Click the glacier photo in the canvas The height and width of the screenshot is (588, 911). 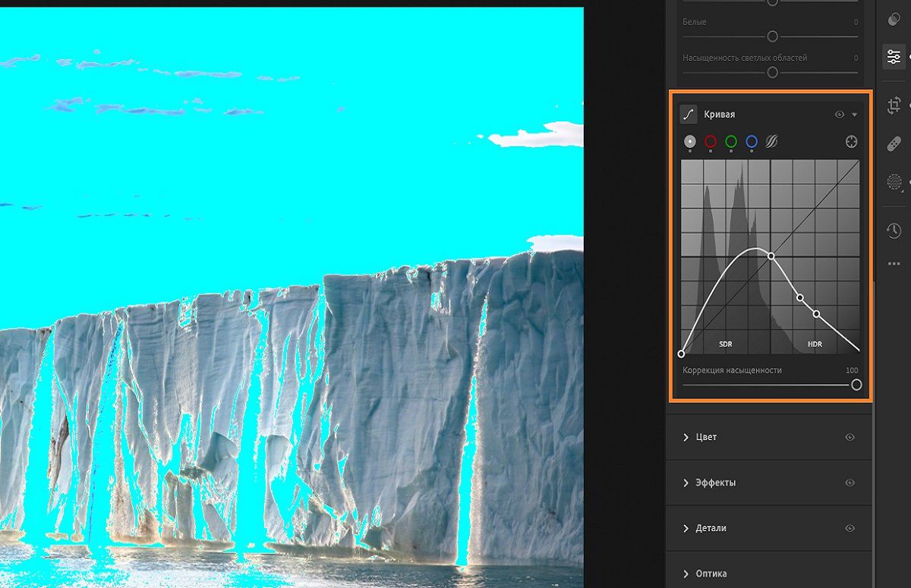click(292, 296)
